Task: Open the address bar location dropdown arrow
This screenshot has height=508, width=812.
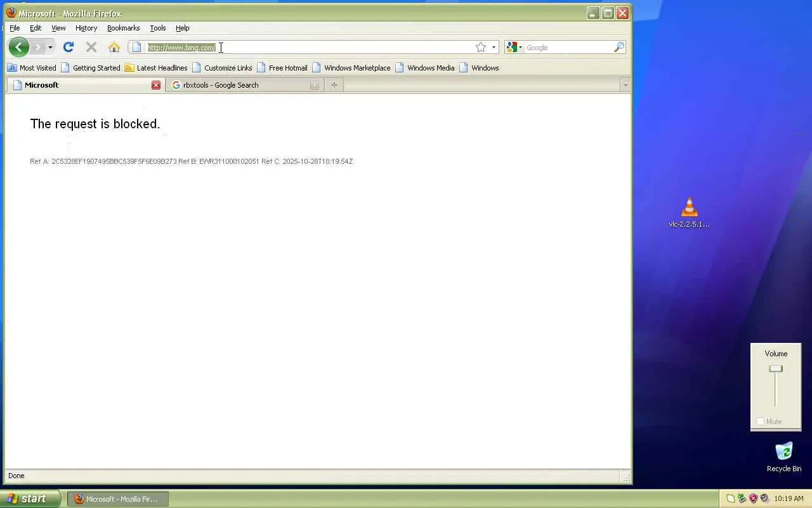Action: pyautogui.click(x=494, y=47)
